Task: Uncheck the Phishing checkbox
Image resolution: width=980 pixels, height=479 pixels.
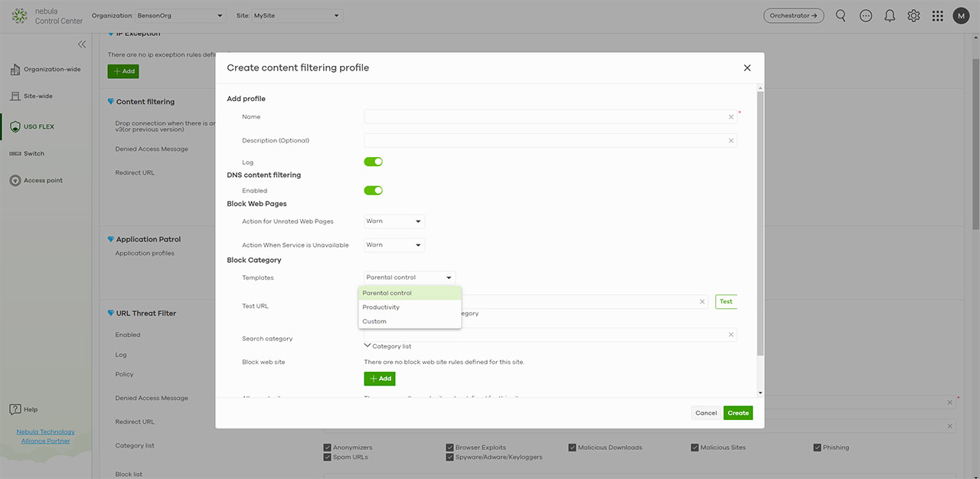Action: (818, 448)
